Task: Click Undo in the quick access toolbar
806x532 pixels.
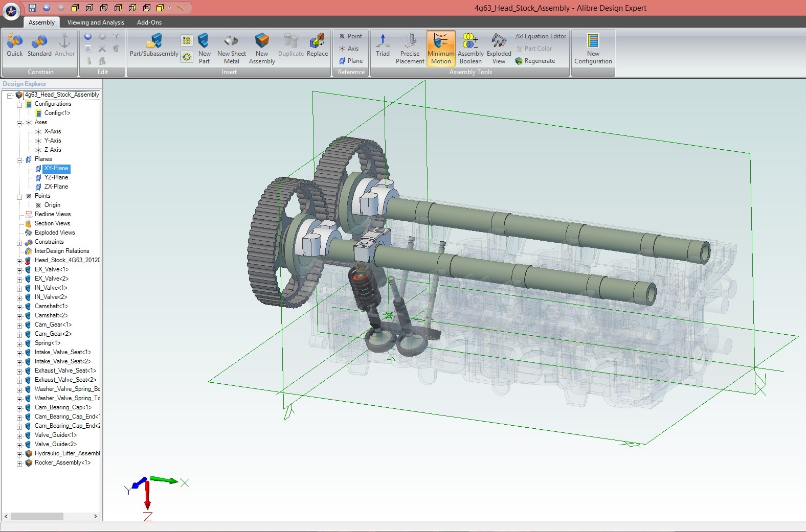Action: coord(47,8)
